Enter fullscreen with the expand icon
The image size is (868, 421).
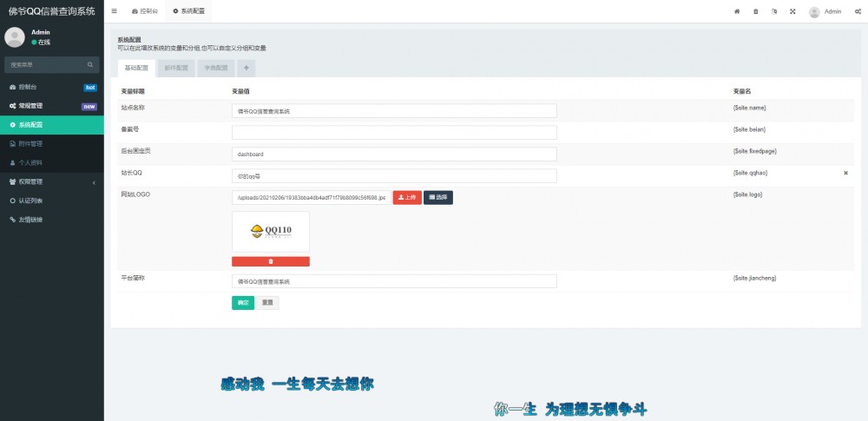tap(792, 11)
